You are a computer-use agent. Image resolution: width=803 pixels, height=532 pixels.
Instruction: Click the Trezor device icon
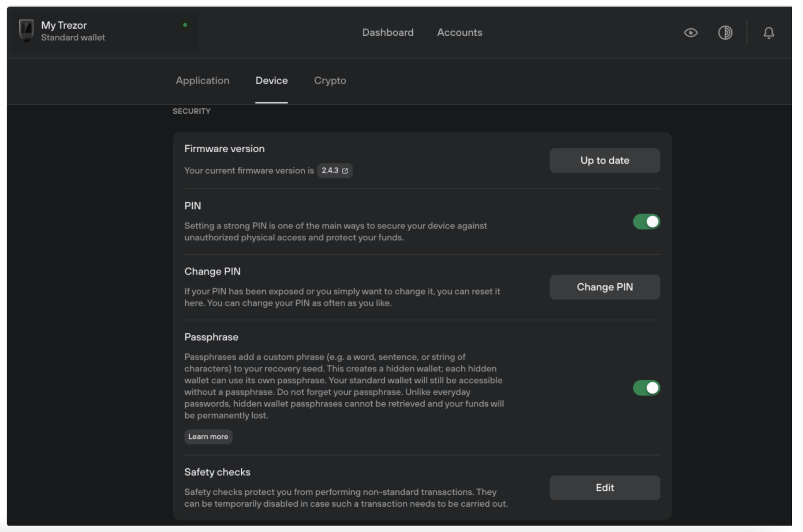tap(26, 31)
